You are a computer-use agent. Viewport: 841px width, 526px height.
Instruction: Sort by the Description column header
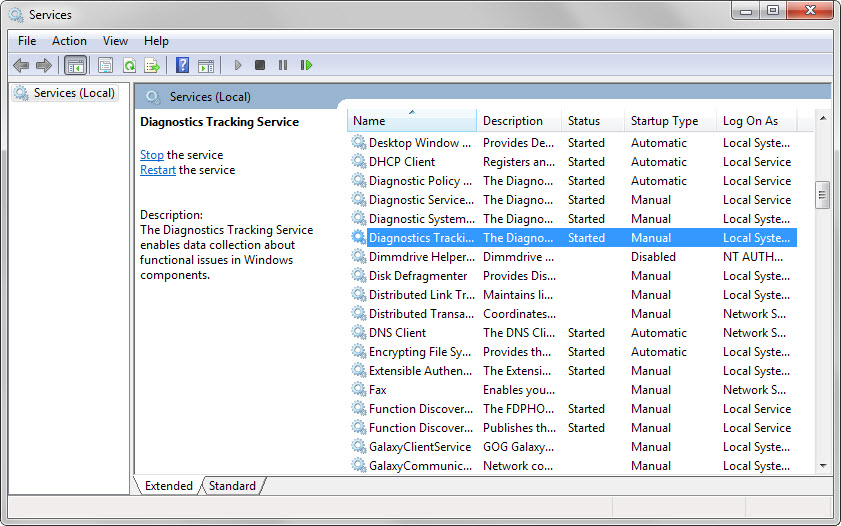point(519,121)
